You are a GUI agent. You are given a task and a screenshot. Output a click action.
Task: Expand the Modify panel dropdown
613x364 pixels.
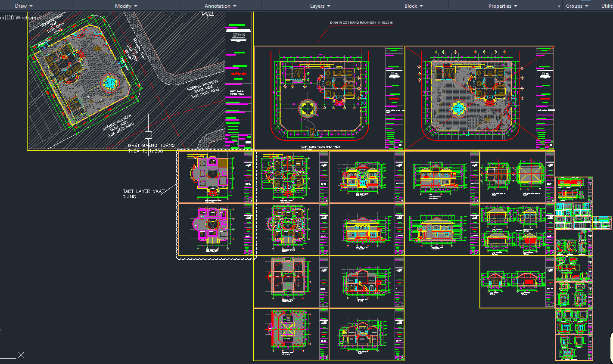126,6
